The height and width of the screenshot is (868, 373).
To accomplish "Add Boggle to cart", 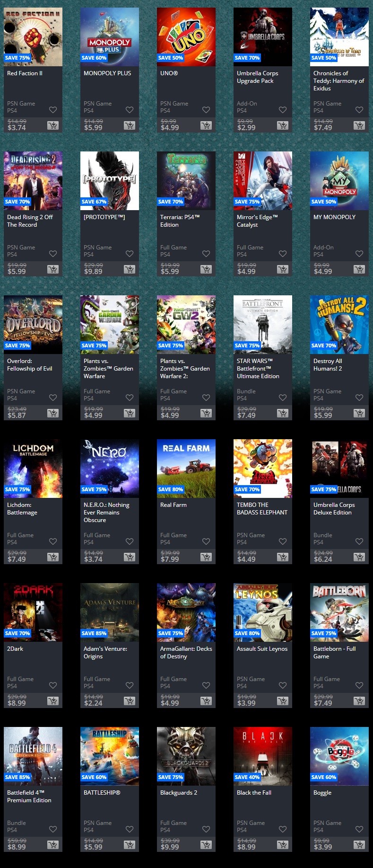I will [x=359, y=845].
